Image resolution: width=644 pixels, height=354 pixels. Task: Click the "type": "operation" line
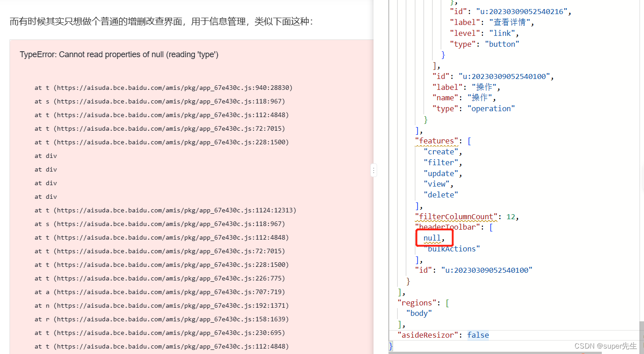(x=474, y=108)
